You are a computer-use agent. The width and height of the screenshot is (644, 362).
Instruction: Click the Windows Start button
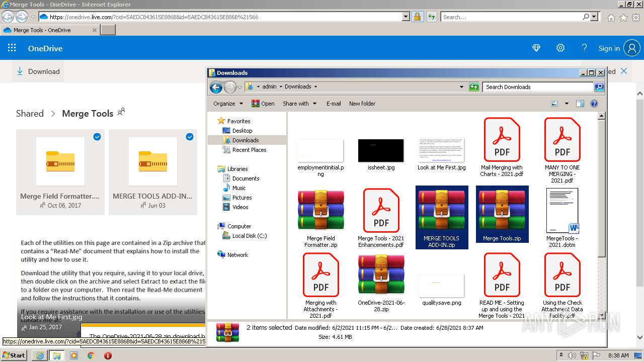tap(14, 355)
